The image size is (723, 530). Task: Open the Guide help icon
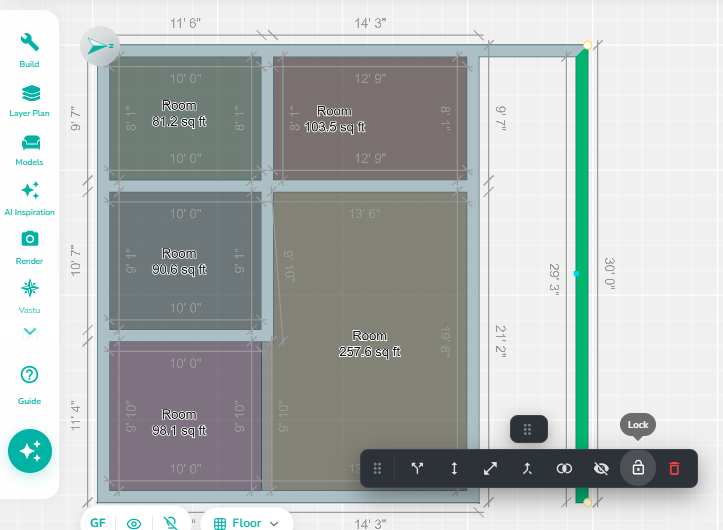30,385
